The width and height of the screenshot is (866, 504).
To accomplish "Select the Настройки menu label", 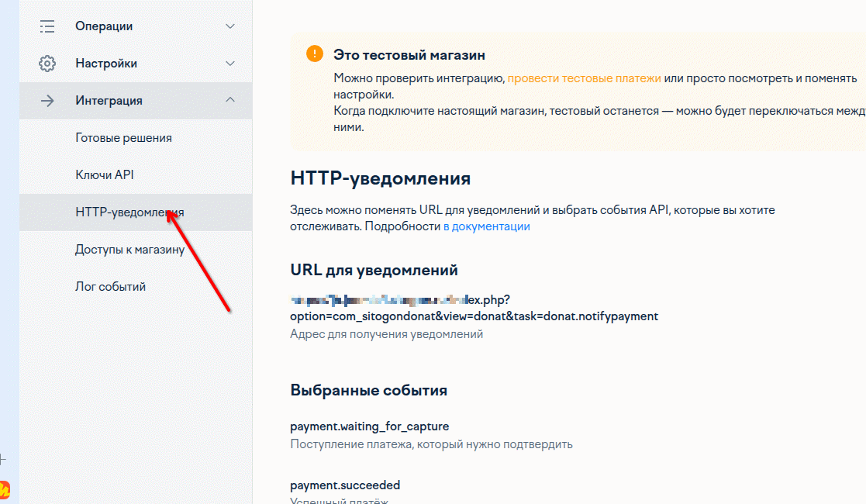I will (x=106, y=64).
